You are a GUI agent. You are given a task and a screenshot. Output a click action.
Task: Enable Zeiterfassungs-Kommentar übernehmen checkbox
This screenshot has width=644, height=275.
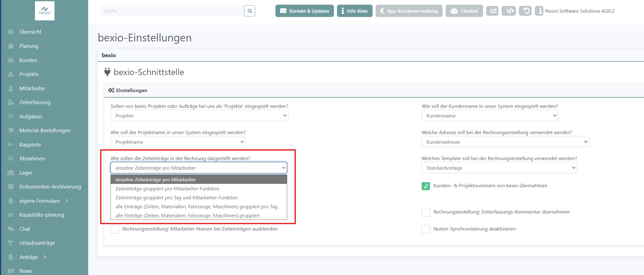(x=426, y=212)
